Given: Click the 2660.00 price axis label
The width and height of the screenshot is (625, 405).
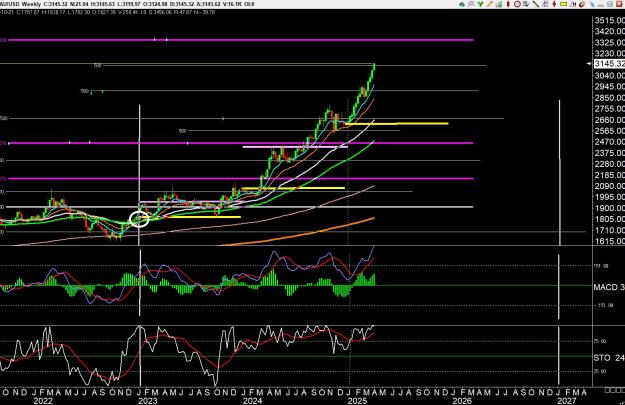Looking at the screenshot, I should tap(610, 120).
